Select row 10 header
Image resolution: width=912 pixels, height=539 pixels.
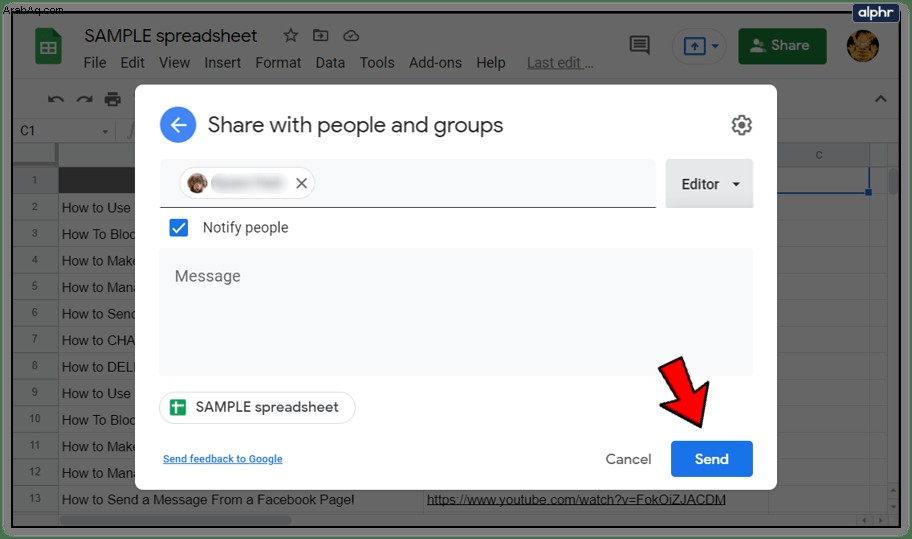tap(35, 419)
